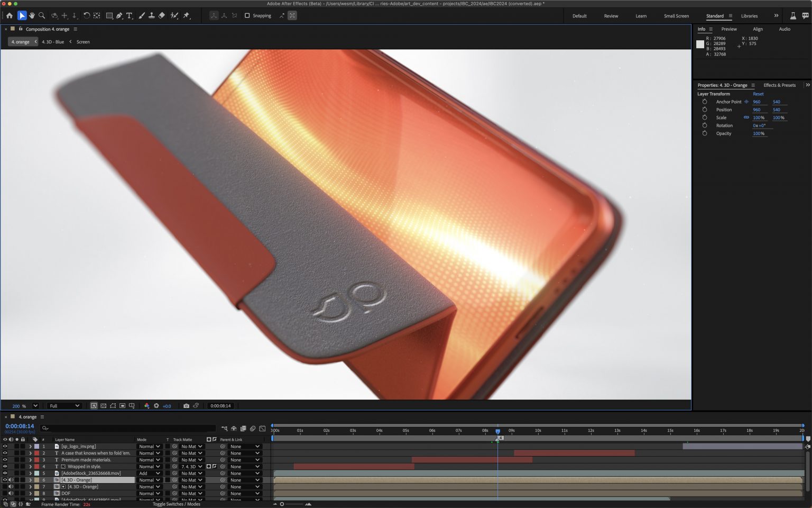
Task: Click Toggle Switches / Modes
Action: pyautogui.click(x=176, y=504)
